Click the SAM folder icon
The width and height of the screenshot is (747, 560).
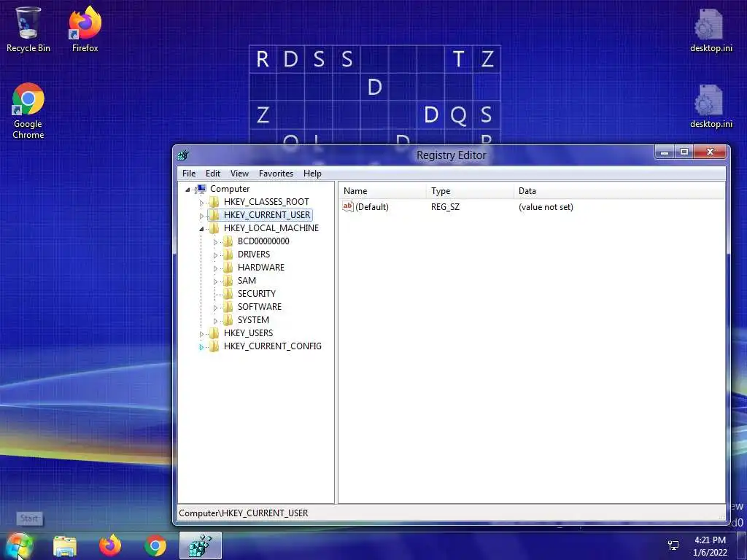pos(228,281)
